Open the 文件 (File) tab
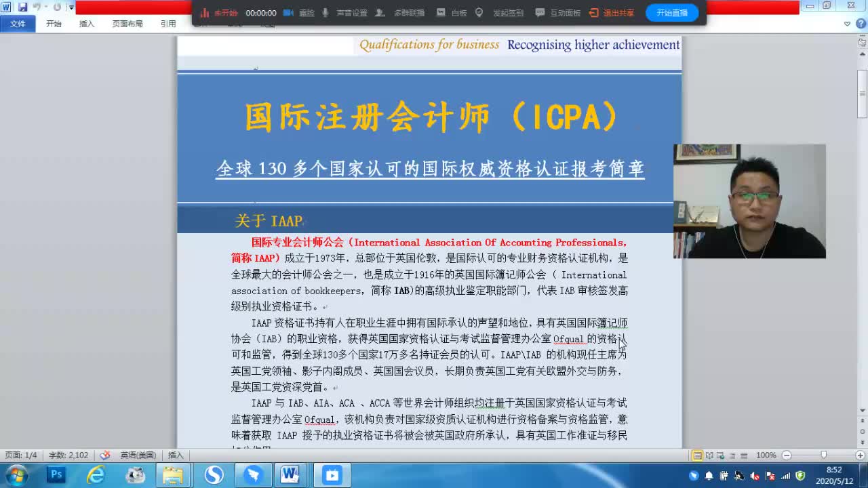The image size is (868, 488). tap(18, 24)
